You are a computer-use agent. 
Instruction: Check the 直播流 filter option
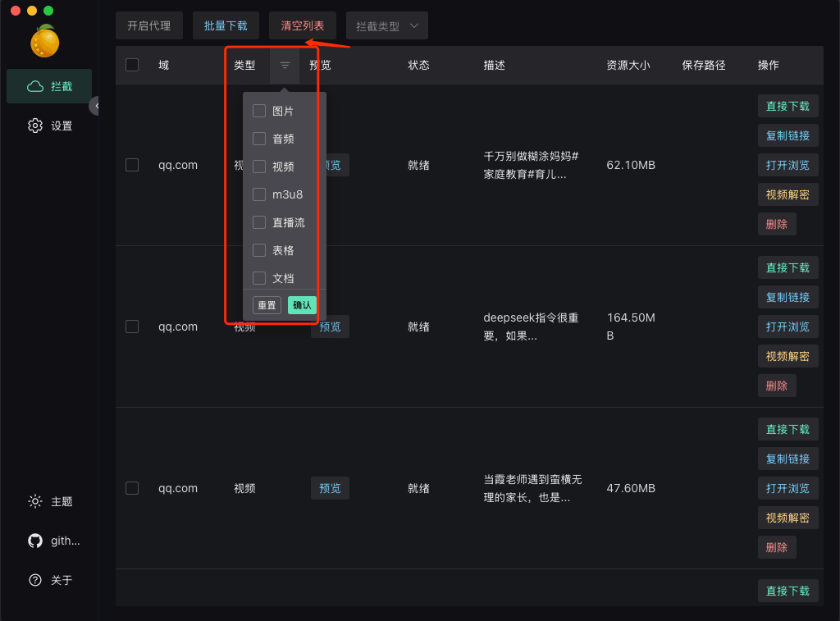tap(259, 222)
